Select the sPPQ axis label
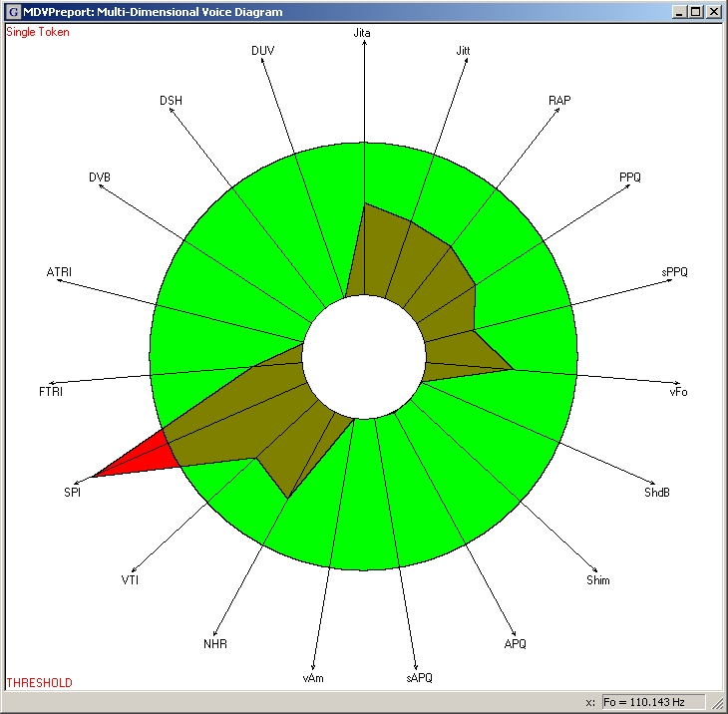The width and height of the screenshot is (728, 714). [x=674, y=272]
